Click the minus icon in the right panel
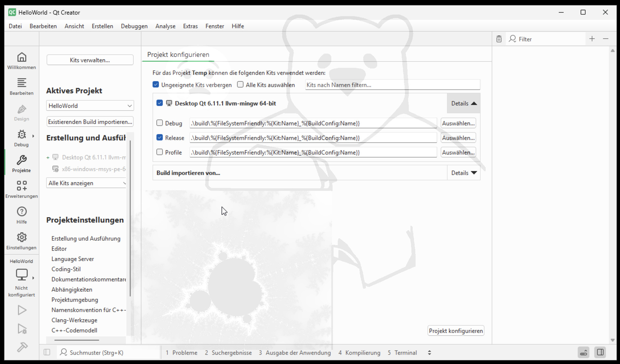Viewport: 620px width, 364px height. click(605, 39)
